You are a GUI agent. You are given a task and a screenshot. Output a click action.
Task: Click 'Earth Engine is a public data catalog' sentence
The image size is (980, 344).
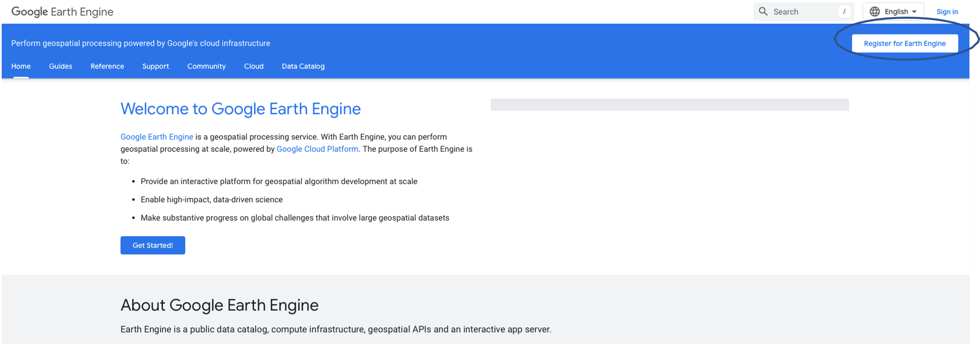[x=336, y=329]
